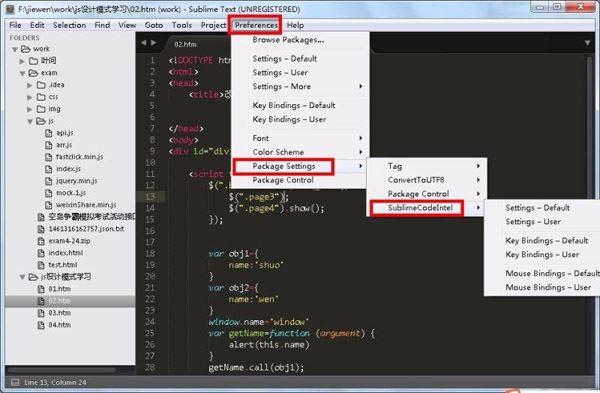Open the Selection menu
This screenshot has width=600, height=393.
point(69,25)
